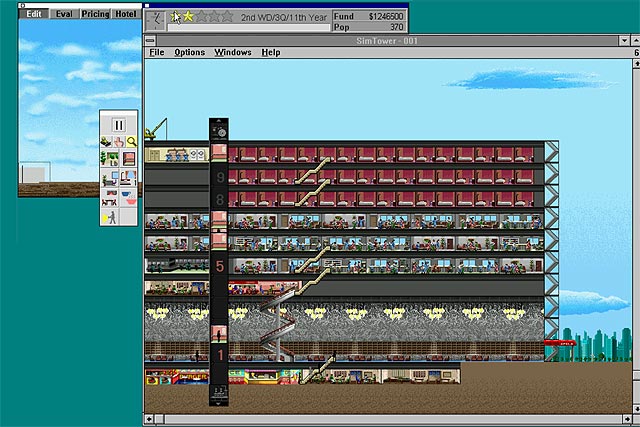Viewport: 640px width, 427px height.
Task: Click the date text 2nd WD/3Q/11th Year
Action: [x=284, y=17]
